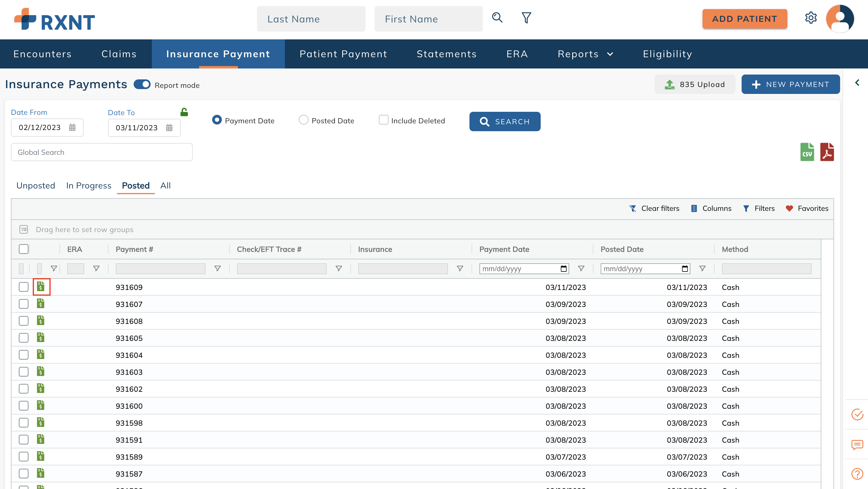Click the SEARCH button
868x489 pixels.
[x=505, y=121]
